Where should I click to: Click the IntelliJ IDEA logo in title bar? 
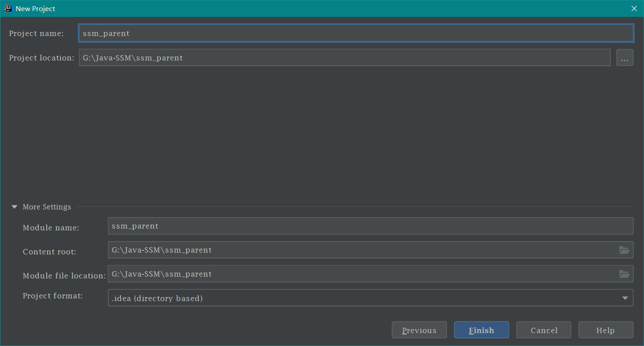click(8, 8)
